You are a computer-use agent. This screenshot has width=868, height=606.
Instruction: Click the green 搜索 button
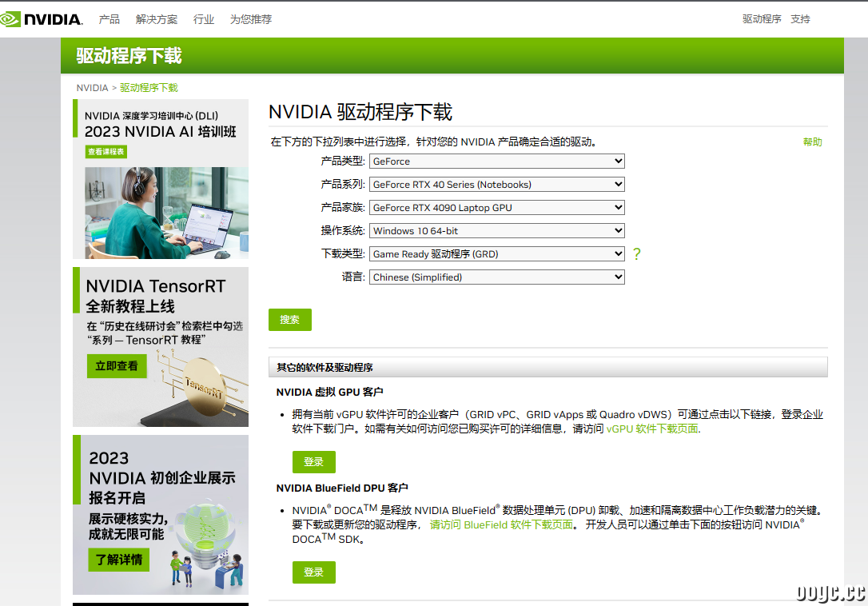pyautogui.click(x=290, y=320)
